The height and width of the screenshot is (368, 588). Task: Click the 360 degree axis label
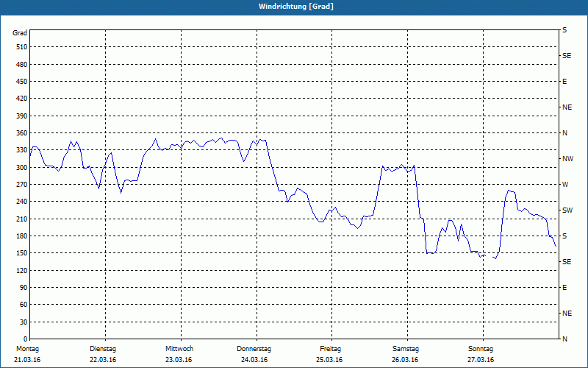click(x=22, y=133)
